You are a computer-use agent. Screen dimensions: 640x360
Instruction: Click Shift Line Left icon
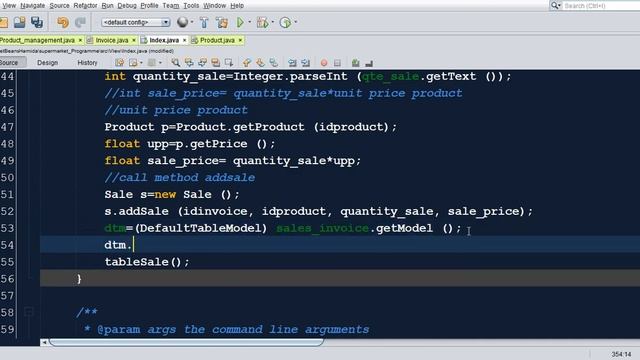click(292, 63)
